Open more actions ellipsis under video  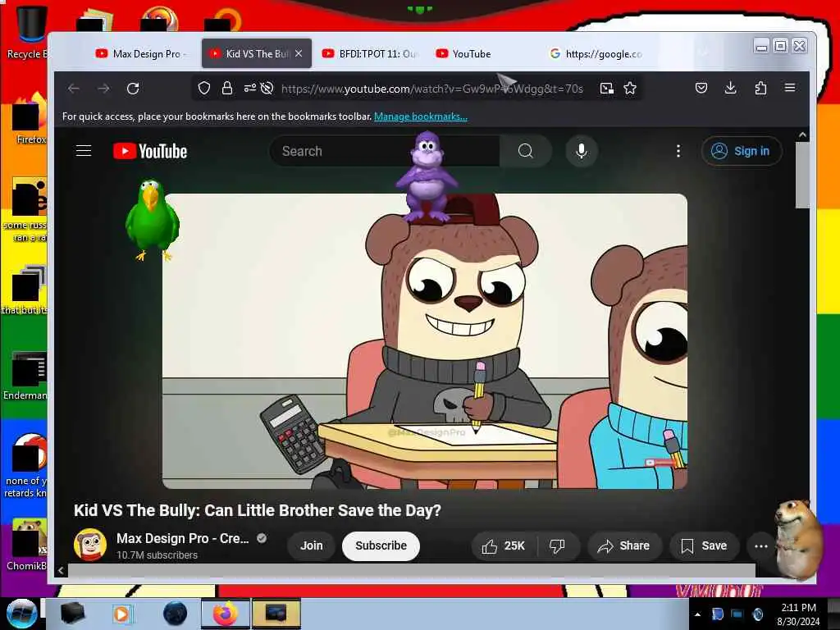click(760, 546)
